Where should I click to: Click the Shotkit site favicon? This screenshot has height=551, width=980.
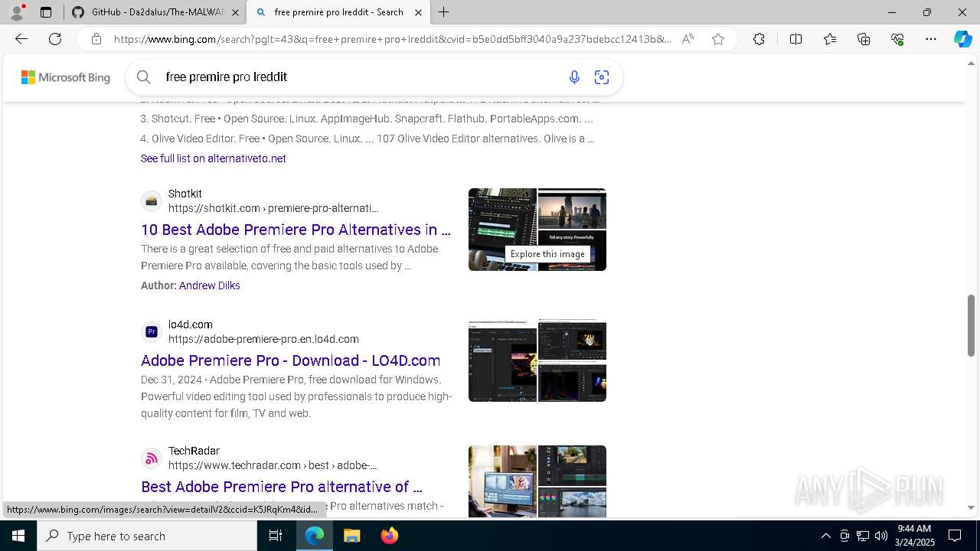point(152,201)
